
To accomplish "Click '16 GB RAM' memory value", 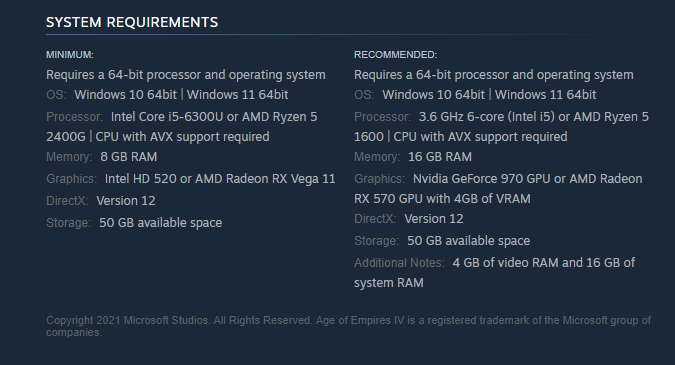I will tap(440, 157).
